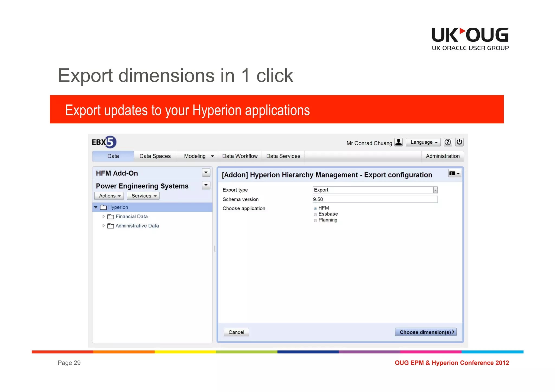Click the EBX5 logo
This screenshot has height=392, width=555.
[104, 142]
